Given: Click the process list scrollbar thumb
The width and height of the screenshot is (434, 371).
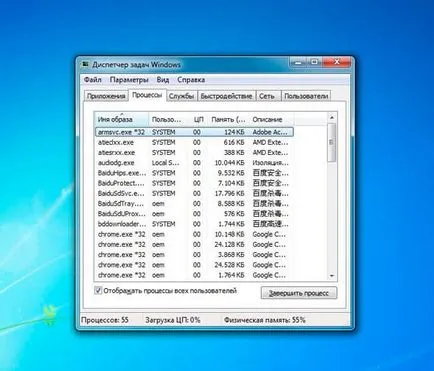Looking at the screenshot, I should 332,142.
